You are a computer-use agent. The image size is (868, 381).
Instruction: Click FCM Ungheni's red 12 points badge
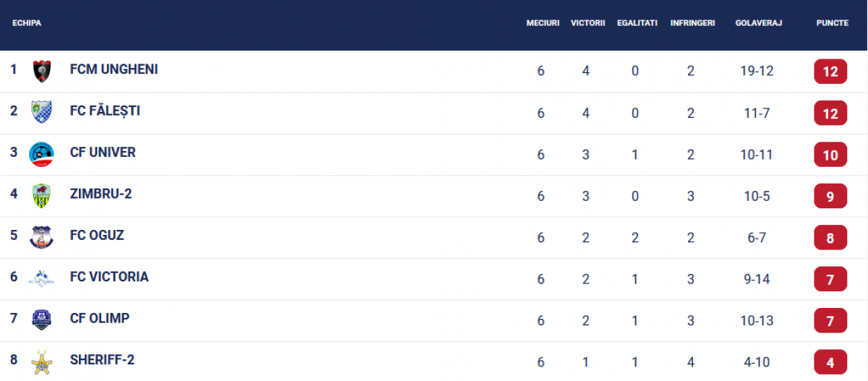830,72
